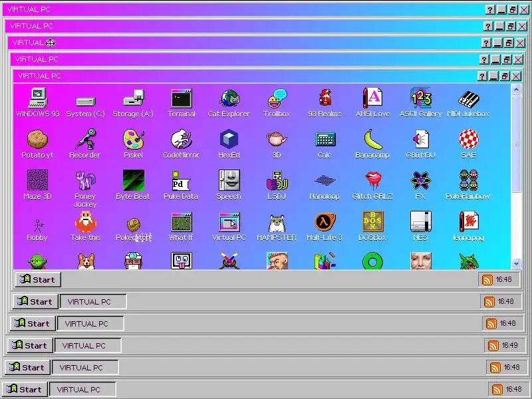This screenshot has width=532, height=399.
Task: Click Start button on the bottommost taskbar
Action: [25, 389]
